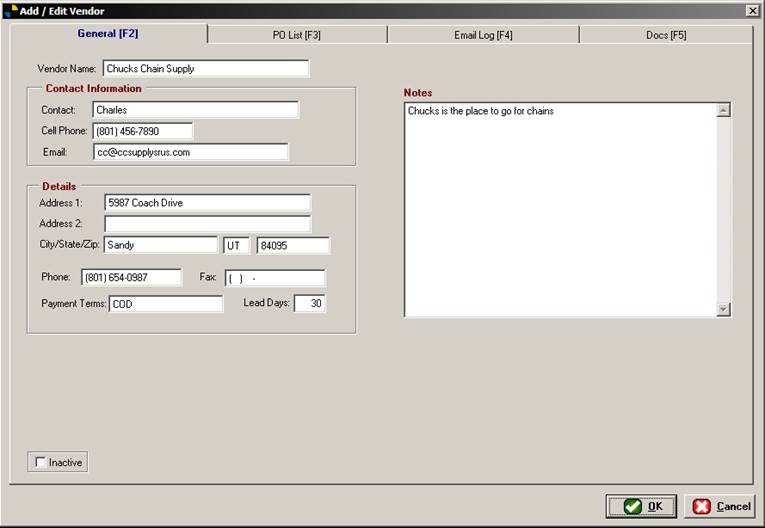Select the Email address field
Screen dimensions: 765x528
(190, 152)
